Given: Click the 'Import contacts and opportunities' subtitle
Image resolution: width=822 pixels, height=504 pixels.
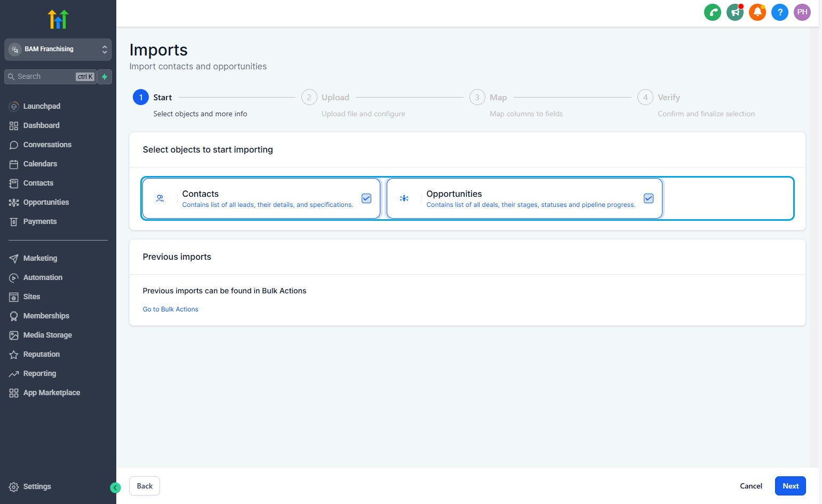Looking at the screenshot, I should [198, 66].
